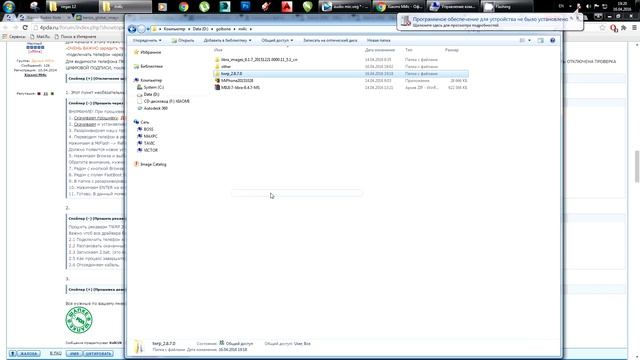
Task: Select Компьютер in navigation pane
Action: tap(151, 80)
